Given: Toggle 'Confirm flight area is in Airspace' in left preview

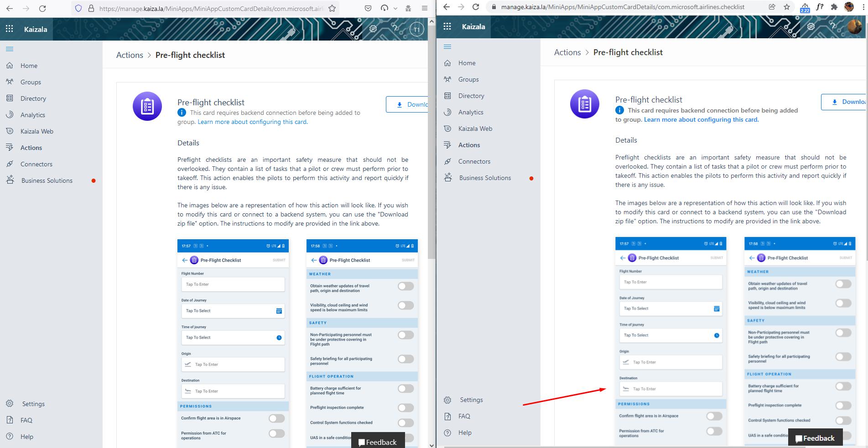Looking at the screenshot, I should pos(276,418).
